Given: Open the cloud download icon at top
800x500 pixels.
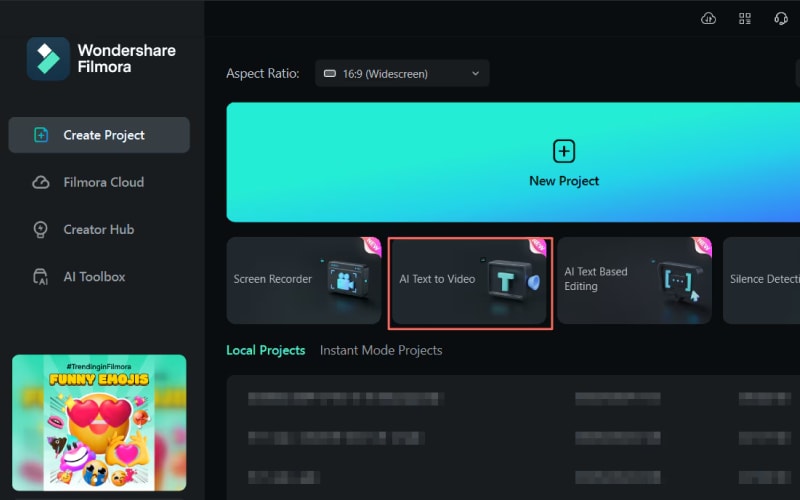Looking at the screenshot, I should point(708,19).
